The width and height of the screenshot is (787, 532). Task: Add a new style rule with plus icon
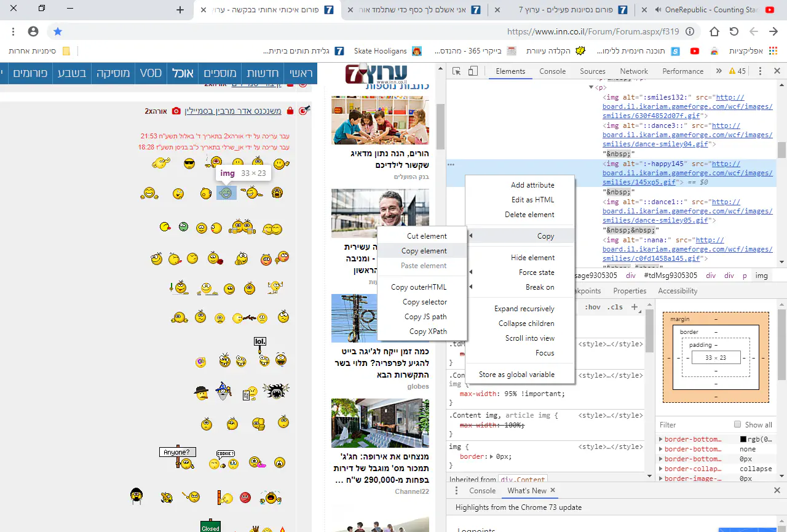coord(635,307)
